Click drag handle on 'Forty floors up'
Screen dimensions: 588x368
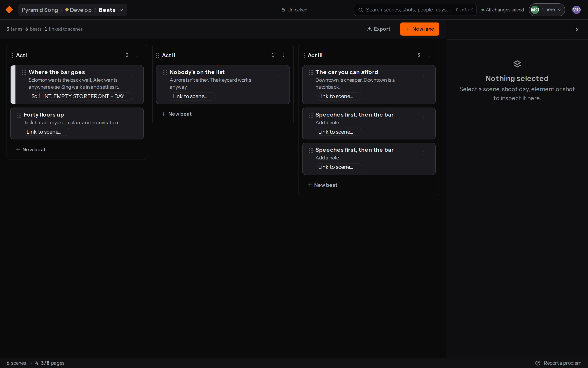pyautogui.click(x=19, y=115)
